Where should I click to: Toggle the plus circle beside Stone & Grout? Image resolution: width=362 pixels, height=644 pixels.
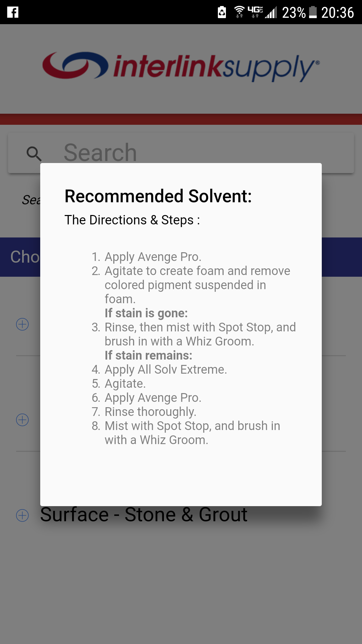pos(22,514)
